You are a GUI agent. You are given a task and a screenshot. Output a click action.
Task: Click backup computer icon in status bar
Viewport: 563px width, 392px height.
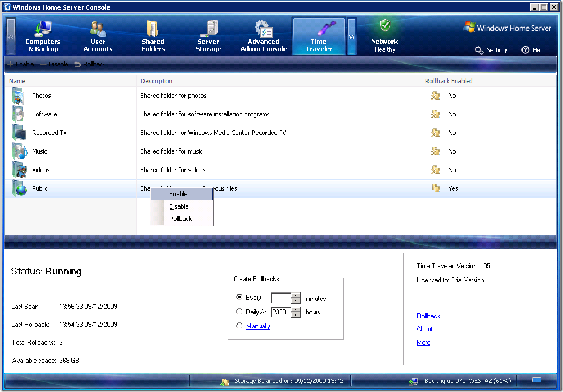(x=413, y=381)
